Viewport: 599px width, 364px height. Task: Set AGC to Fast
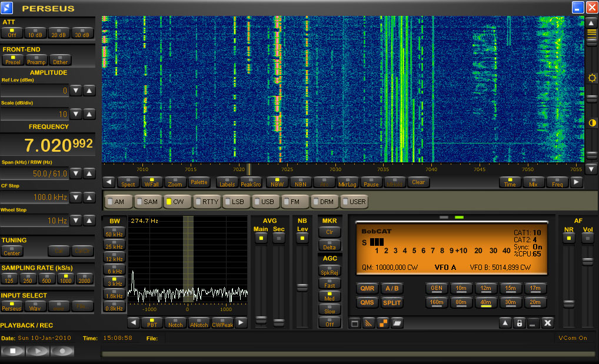tap(330, 283)
